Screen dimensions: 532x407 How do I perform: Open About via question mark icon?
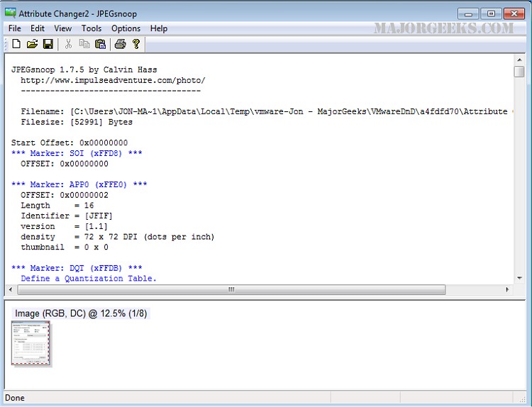click(x=136, y=44)
